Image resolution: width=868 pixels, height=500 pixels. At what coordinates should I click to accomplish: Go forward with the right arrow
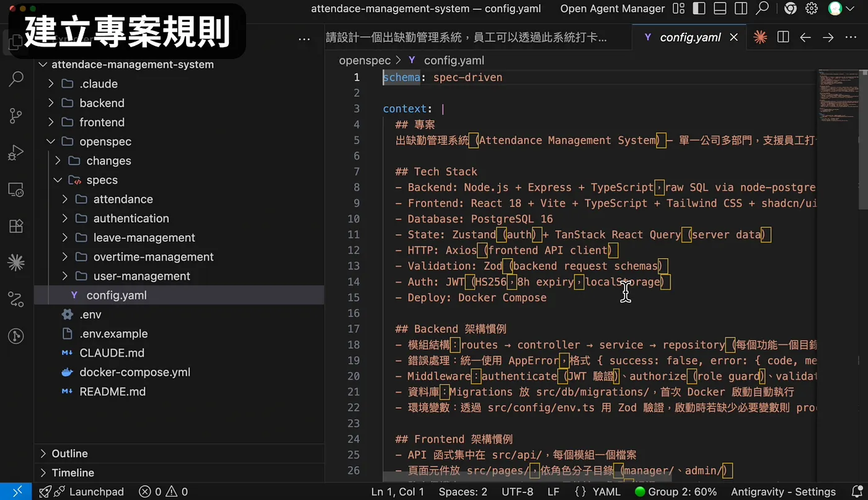828,37
